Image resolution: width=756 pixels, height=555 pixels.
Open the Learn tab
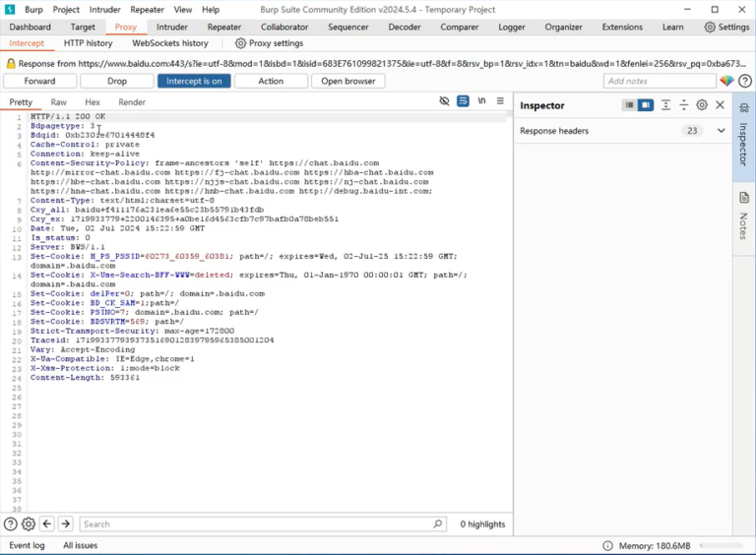672,27
